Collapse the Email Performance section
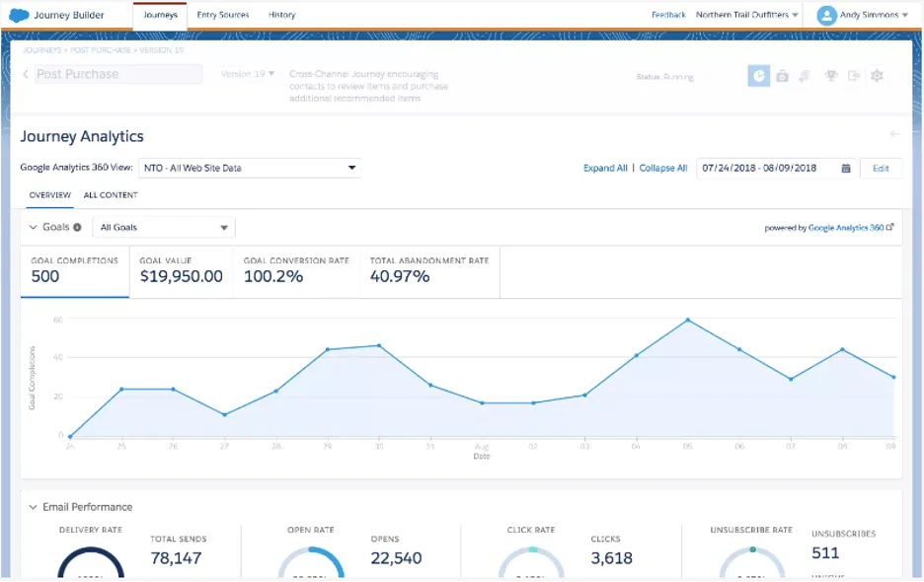This screenshot has height=582, width=924. point(33,507)
